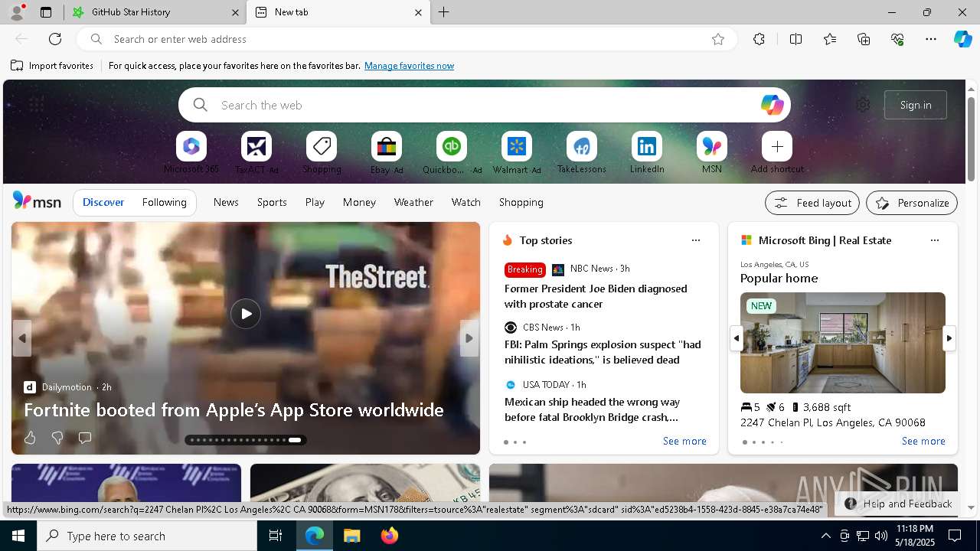The height and width of the screenshot is (551, 980).
Task: Show previous Real Estate home
Action: click(736, 338)
